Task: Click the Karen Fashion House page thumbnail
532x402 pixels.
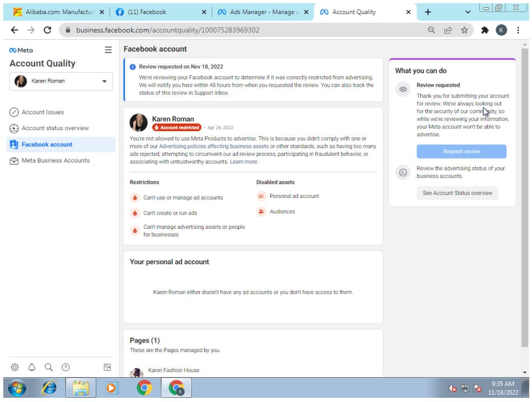Action: (x=136, y=373)
